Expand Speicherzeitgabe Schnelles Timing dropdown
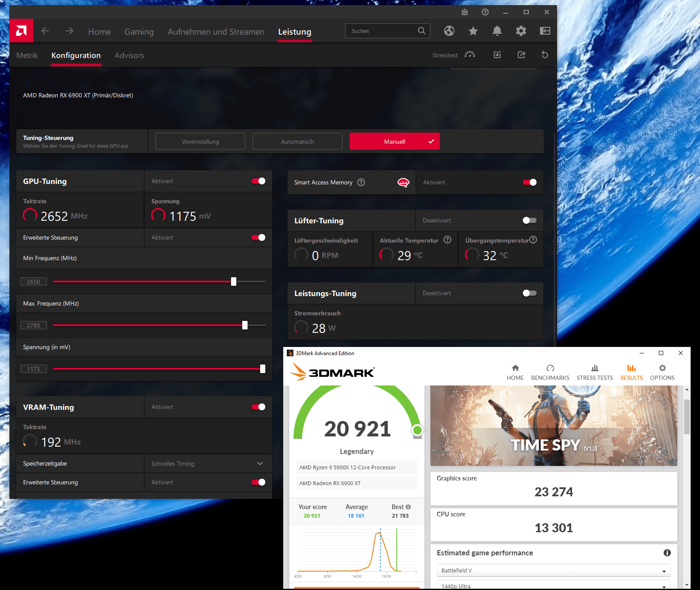Screen dimensions: 700x590 208,463
